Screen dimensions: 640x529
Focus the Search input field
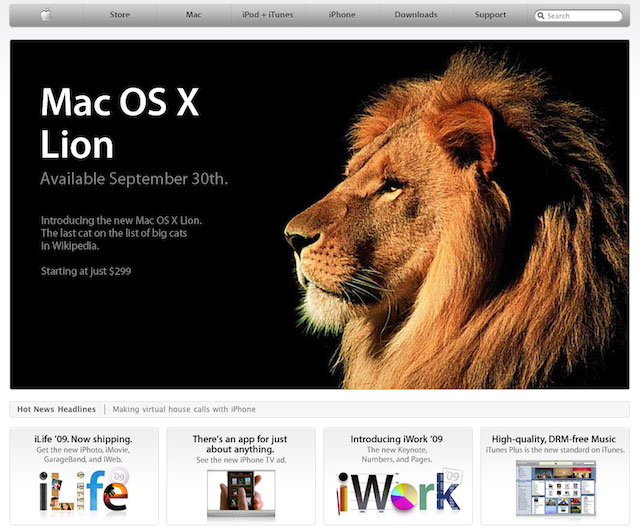[578, 16]
